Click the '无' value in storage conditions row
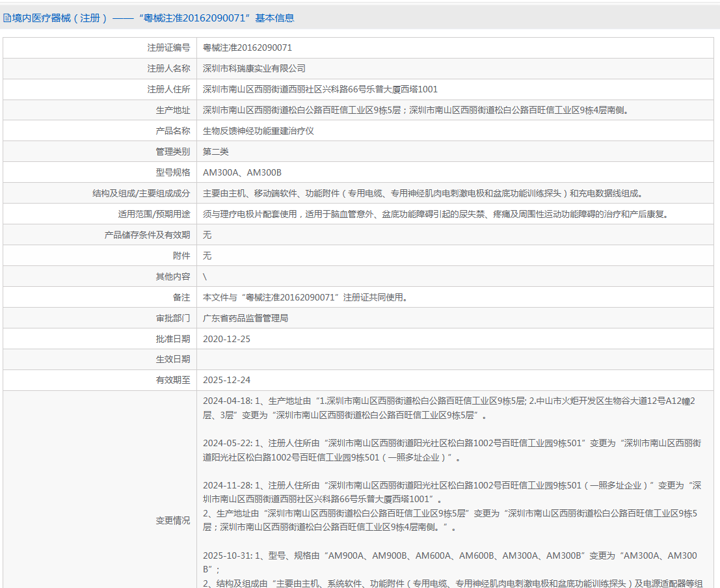The image size is (720, 588). 207,235
